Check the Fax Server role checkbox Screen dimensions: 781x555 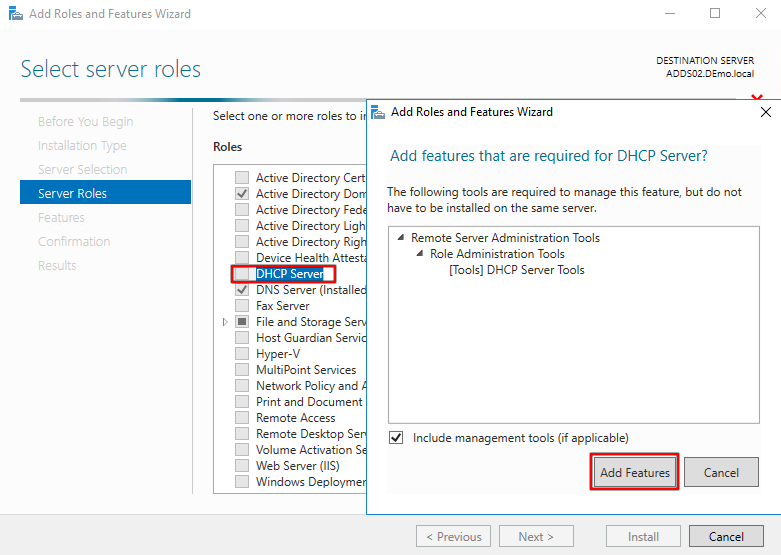coord(242,305)
